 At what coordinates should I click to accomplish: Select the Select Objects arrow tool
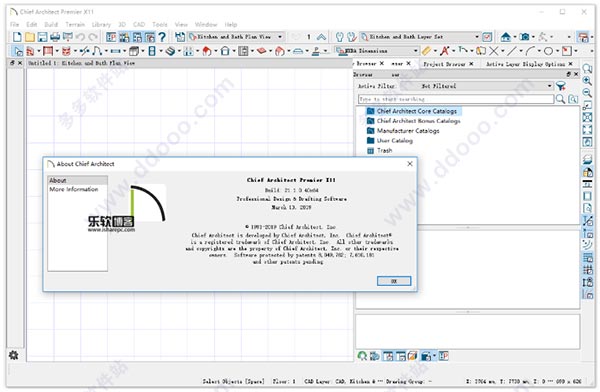point(18,51)
